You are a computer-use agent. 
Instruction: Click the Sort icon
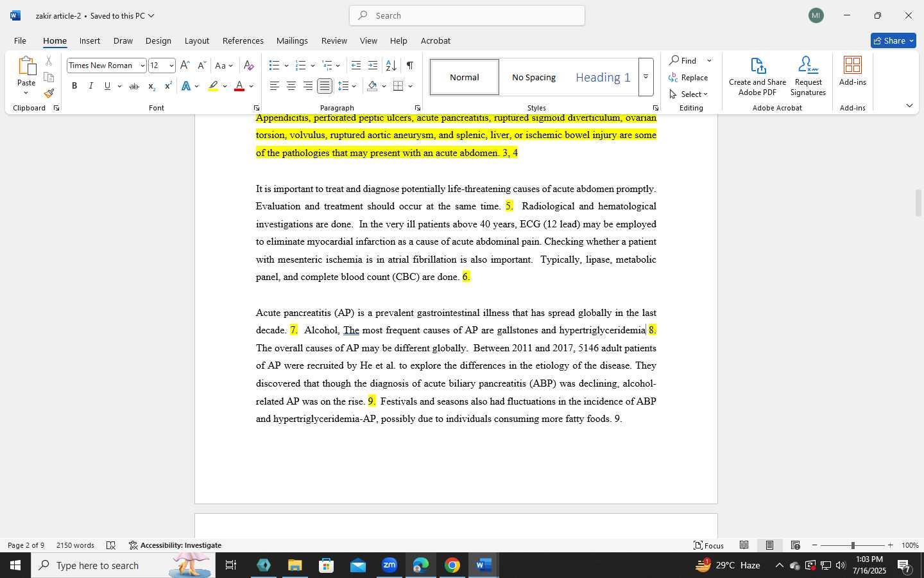click(x=391, y=66)
